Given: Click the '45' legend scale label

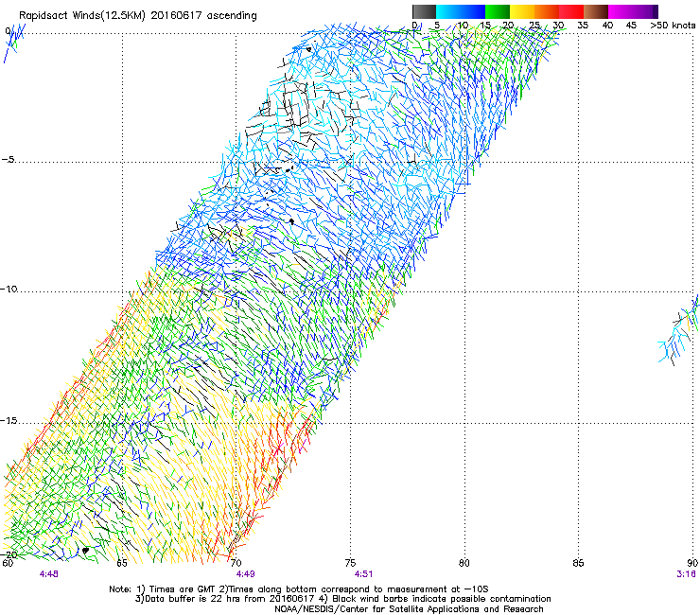Looking at the screenshot, I should pos(631,26).
